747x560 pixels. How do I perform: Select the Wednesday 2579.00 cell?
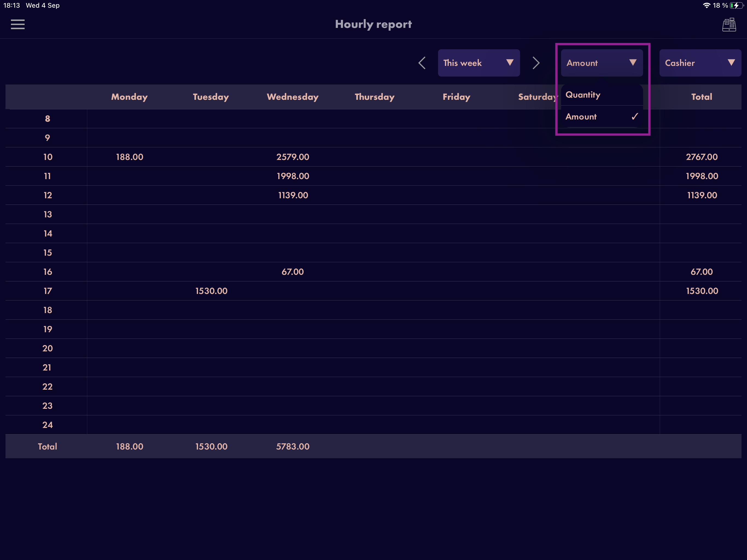293,157
